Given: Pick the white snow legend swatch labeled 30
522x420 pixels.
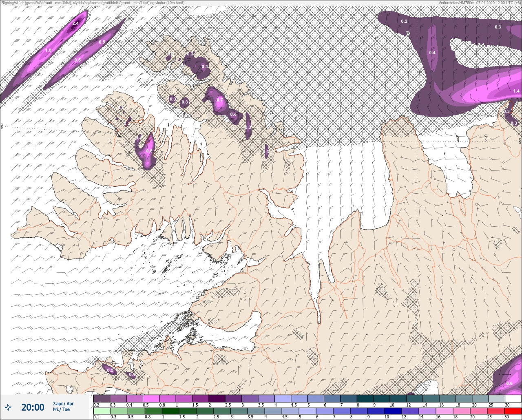Looking at the screenshot, I should (513, 398).
